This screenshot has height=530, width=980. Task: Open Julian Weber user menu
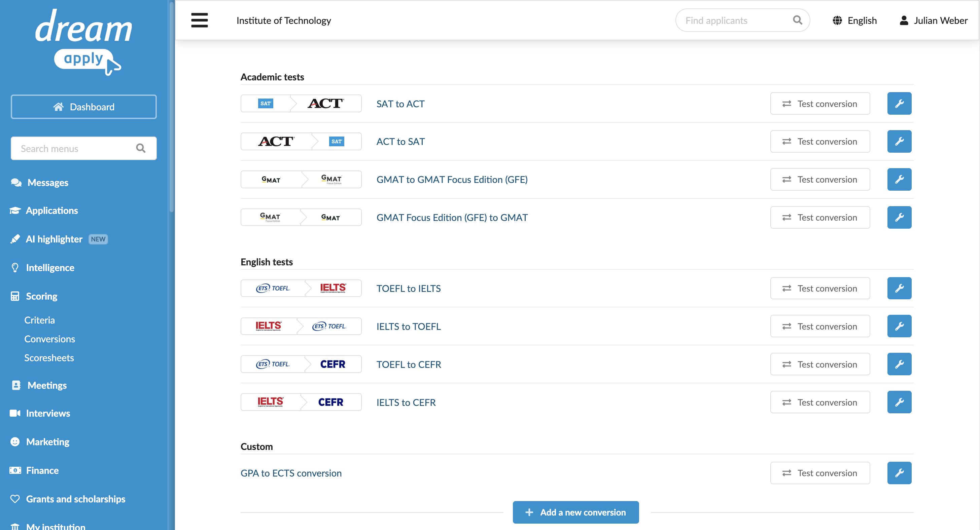(934, 20)
